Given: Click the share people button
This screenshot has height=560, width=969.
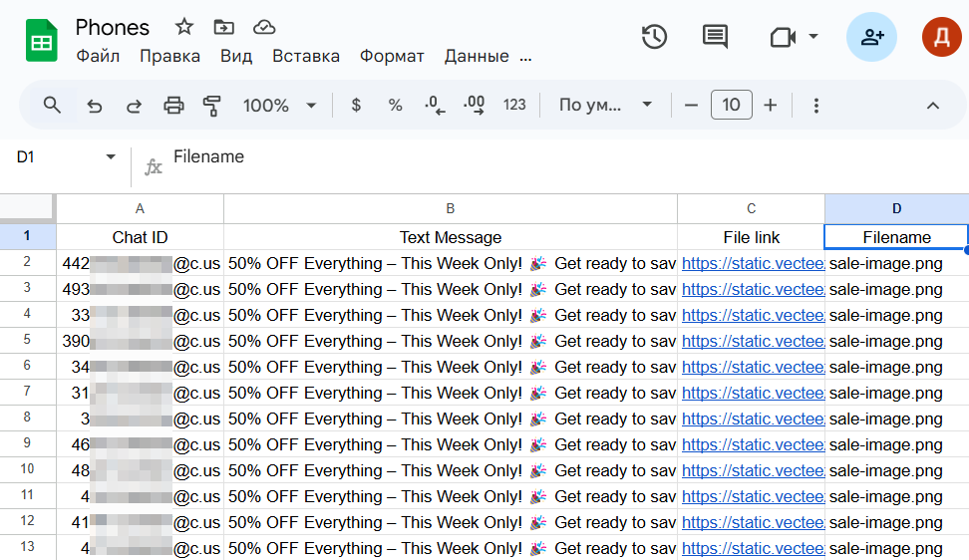Looking at the screenshot, I should pos(871,37).
